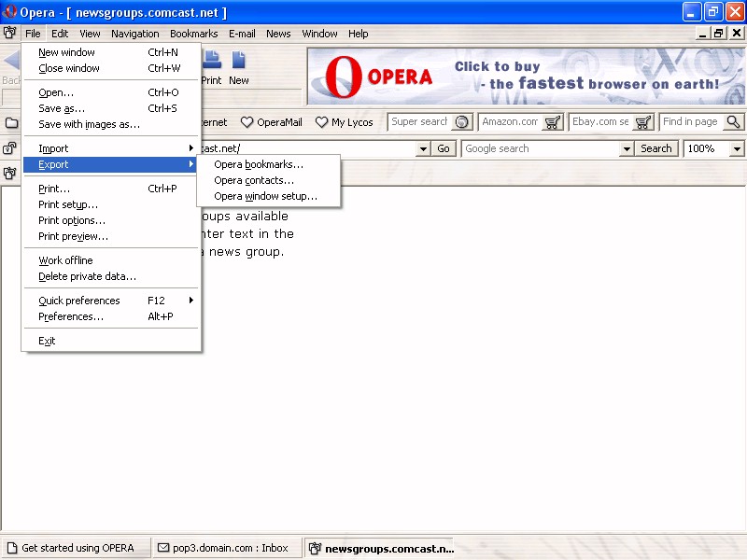The width and height of the screenshot is (747, 560).
Task: Click the Ebay.com search cart icon
Action: coord(643,122)
